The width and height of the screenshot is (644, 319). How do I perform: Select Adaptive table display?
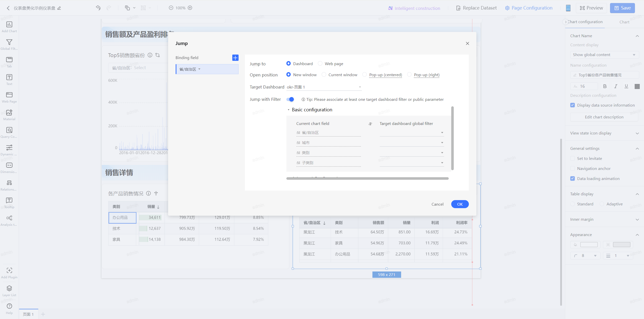(602, 204)
